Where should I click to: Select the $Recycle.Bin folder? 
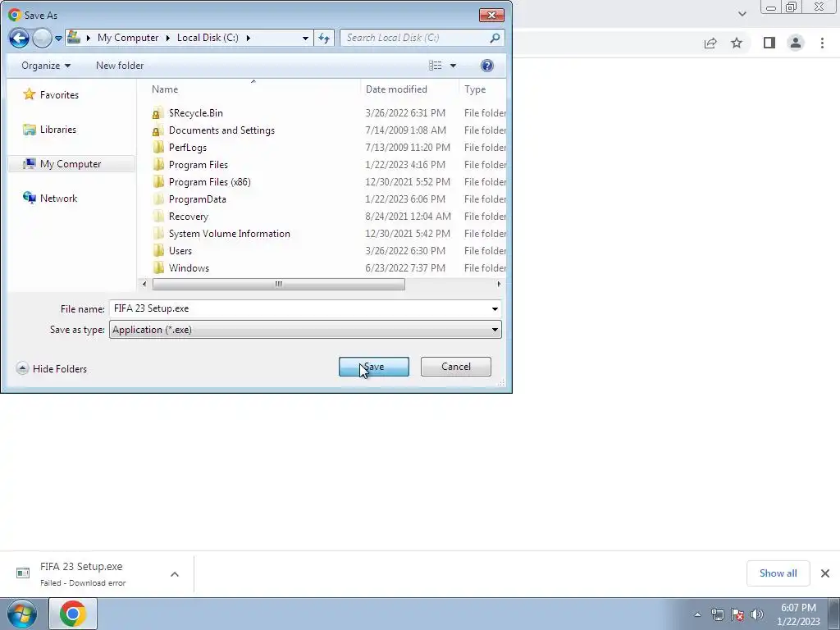[x=195, y=113]
